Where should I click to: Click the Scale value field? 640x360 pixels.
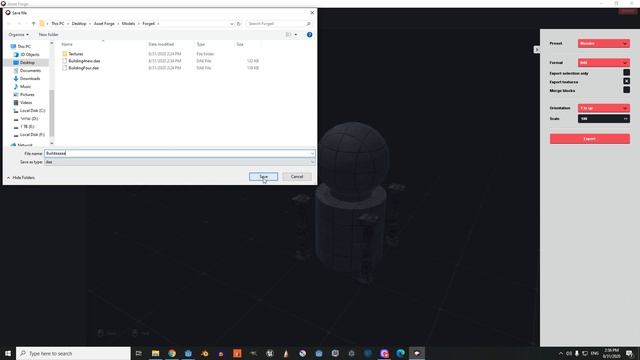click(604, 119)
